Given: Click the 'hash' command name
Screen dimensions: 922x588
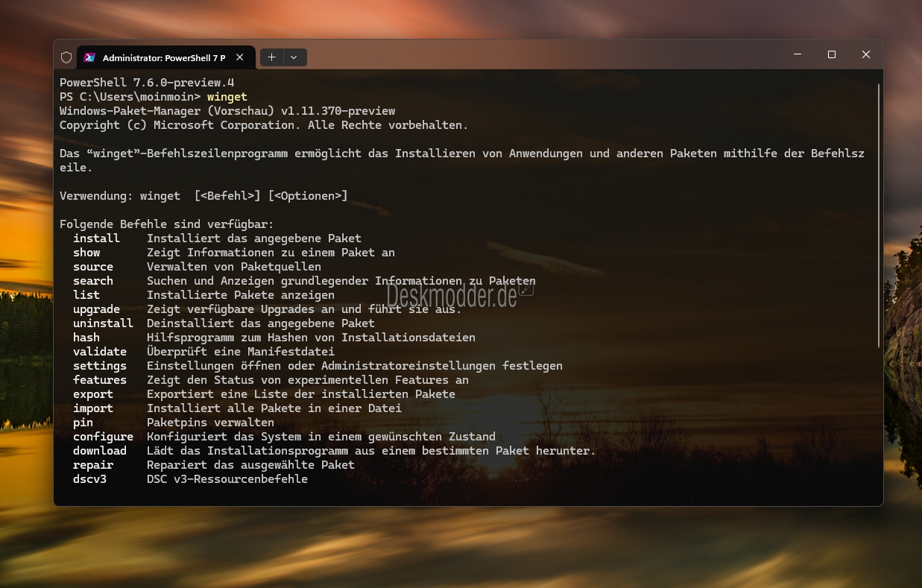Looking at the screenshot, I should click(x=86, y=338).
